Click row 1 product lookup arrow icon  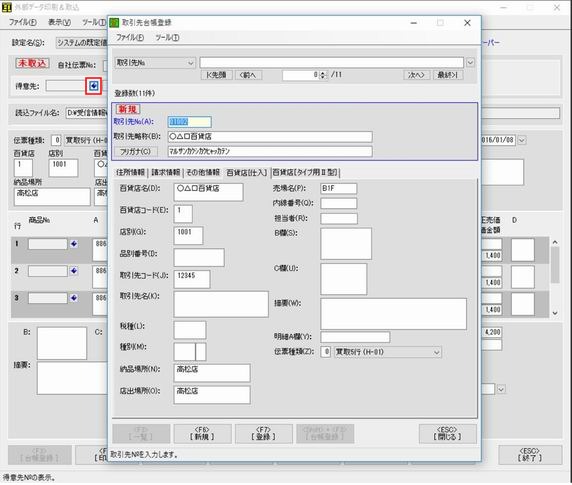[74, 244]
